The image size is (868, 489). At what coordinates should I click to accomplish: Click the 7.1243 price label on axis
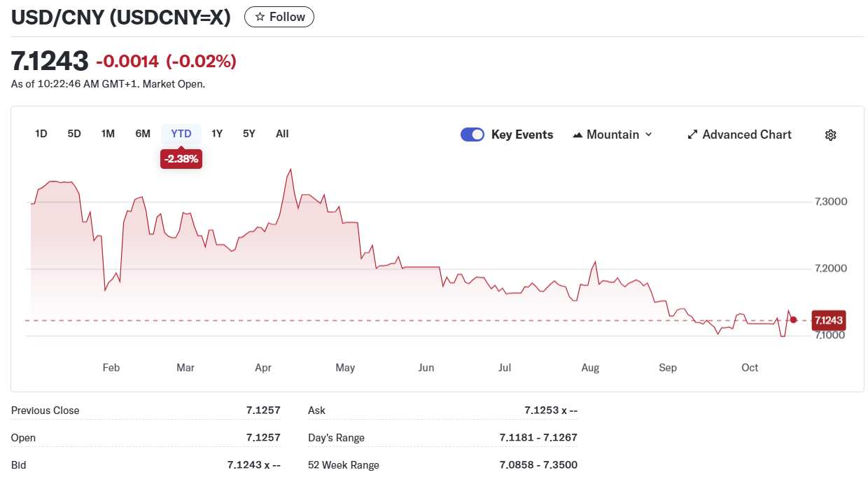[x=828, y=321]
